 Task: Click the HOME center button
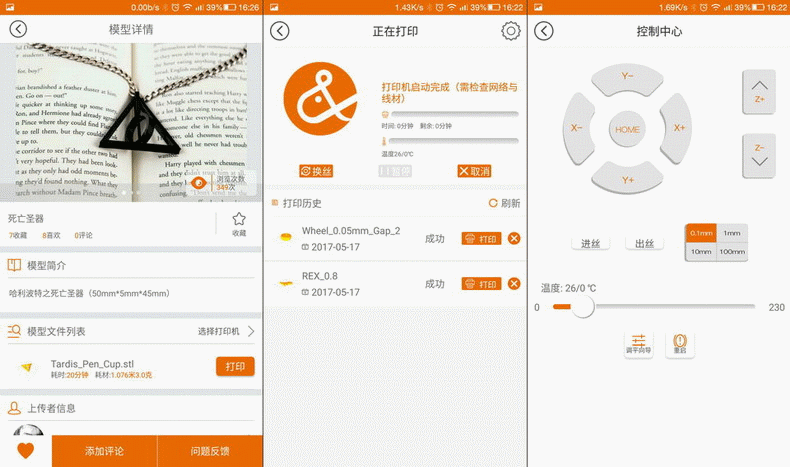click(627, 129)
